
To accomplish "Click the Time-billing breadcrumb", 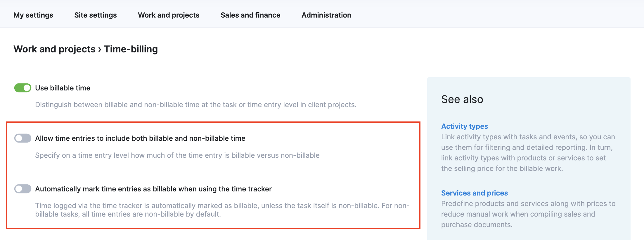I will (x=131, y=49).
